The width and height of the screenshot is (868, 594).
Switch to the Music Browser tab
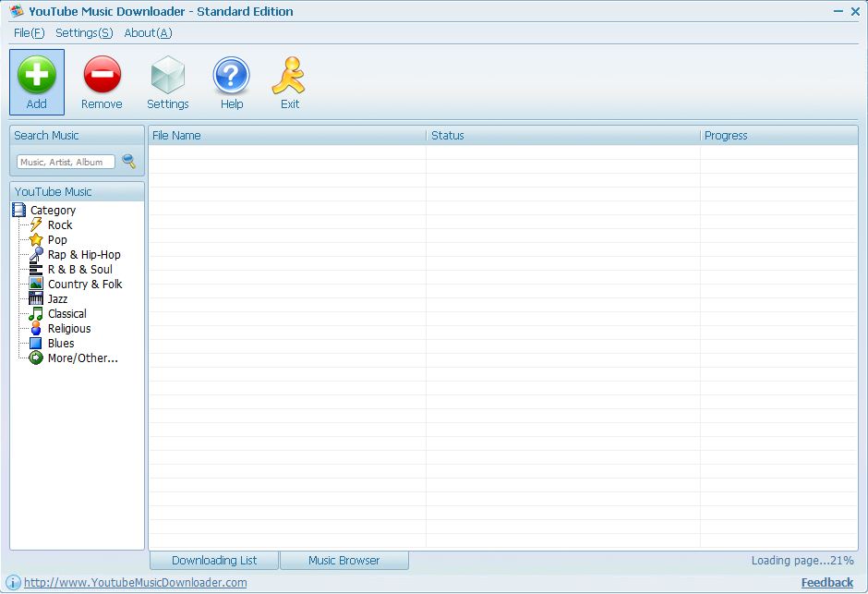(344, 560)
